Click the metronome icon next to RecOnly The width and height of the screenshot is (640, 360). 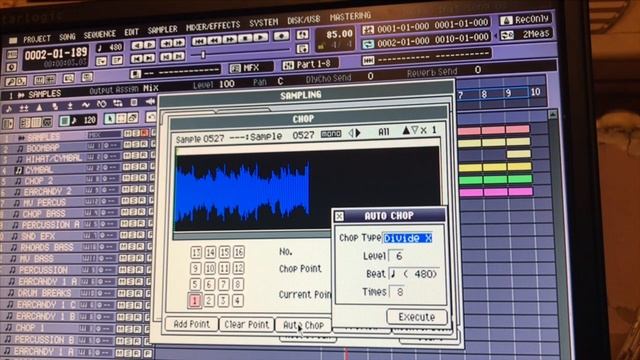[506, 20]
